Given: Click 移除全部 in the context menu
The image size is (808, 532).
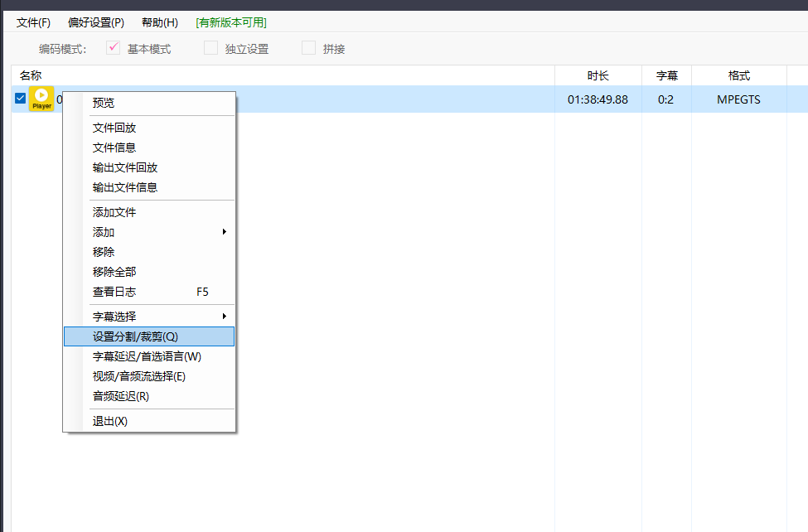Looking at the screenshot, I should point(149,272).
